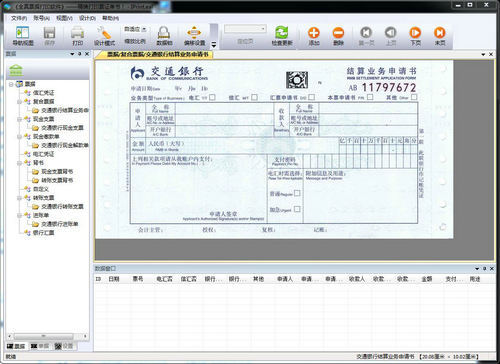Click the 打印 printer icon in toolbar
The image size is (500, 364).
77,36
